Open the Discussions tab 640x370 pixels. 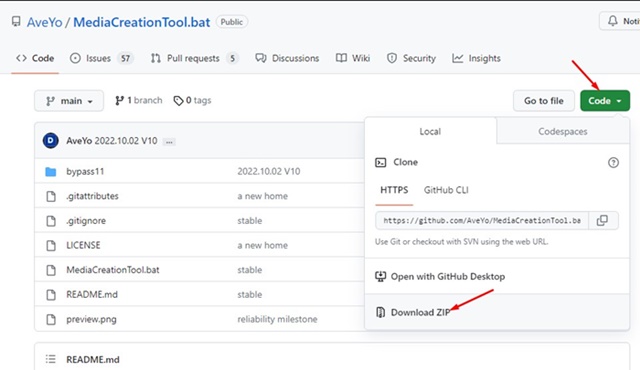point(287,58)
